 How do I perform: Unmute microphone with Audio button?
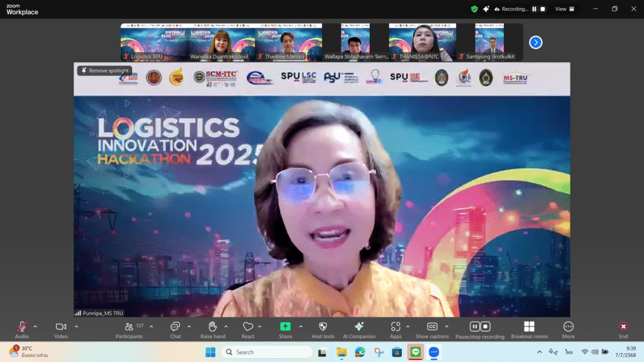coord(22,330)
